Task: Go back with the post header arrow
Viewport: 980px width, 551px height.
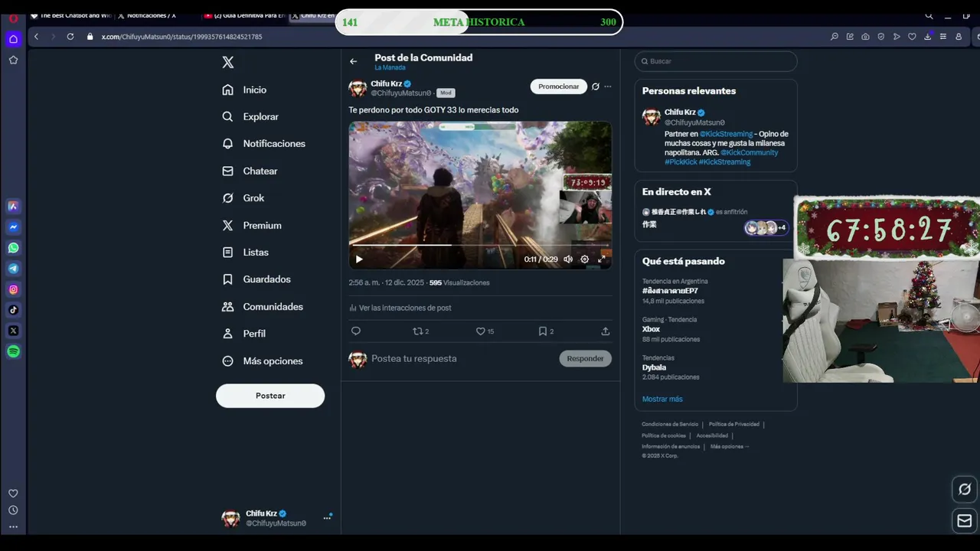Action: tap(354, 61)
